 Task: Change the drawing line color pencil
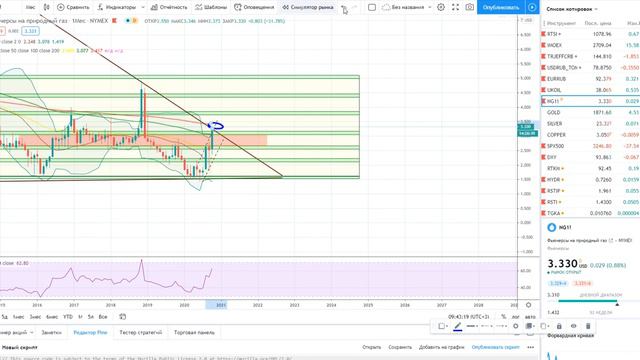tap(458, 326)
